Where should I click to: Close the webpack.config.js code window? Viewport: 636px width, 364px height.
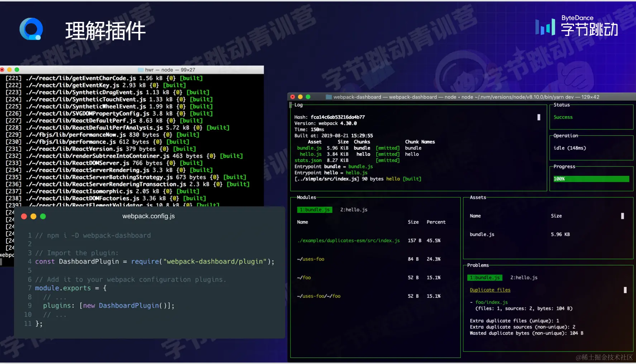point(24,216)
